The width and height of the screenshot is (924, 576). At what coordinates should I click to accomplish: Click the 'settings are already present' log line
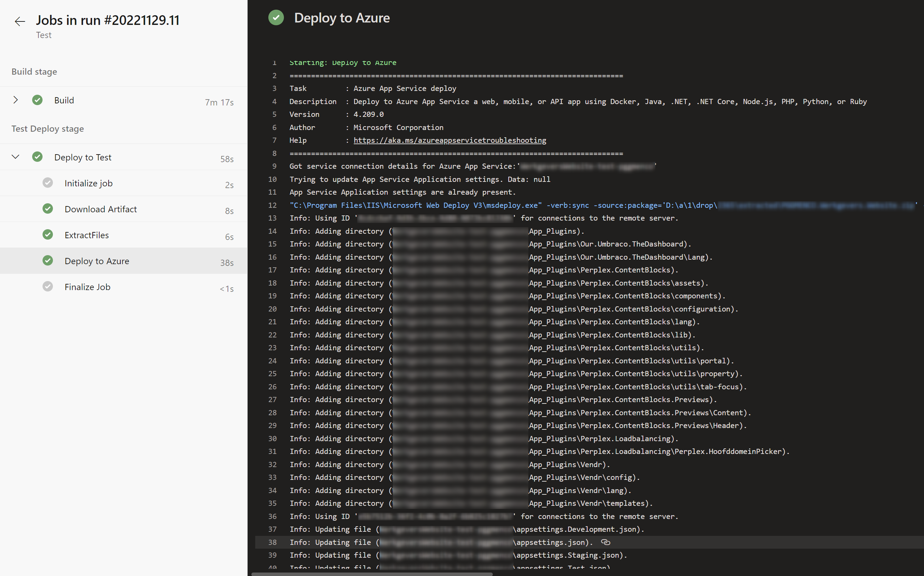pyautogui.click(x=403, y=192)
